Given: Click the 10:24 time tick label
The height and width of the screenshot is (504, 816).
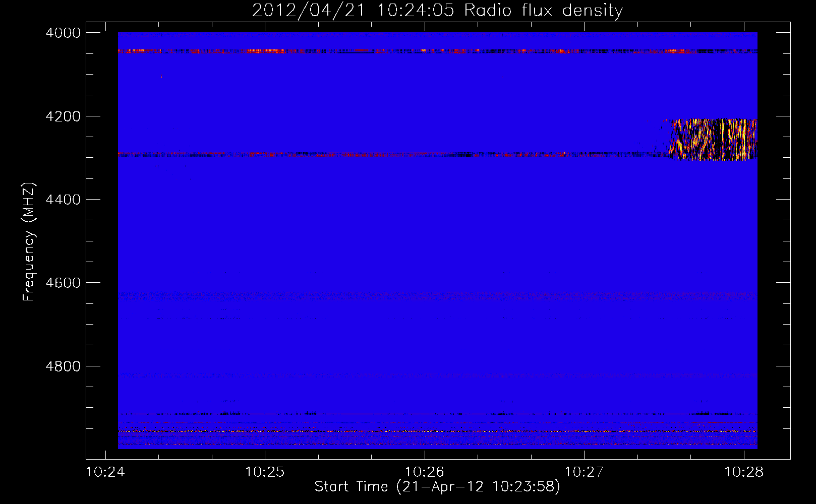Looking at the screenshot, I should point(105,472).
